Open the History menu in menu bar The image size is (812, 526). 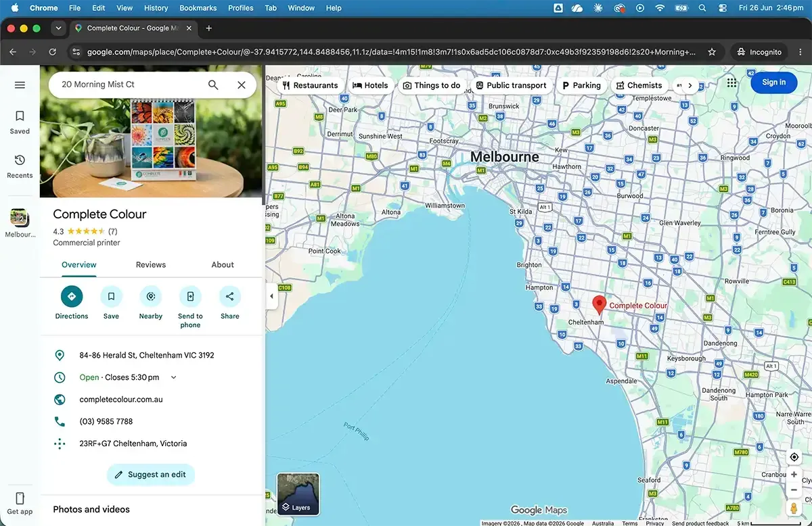(156, 8)
